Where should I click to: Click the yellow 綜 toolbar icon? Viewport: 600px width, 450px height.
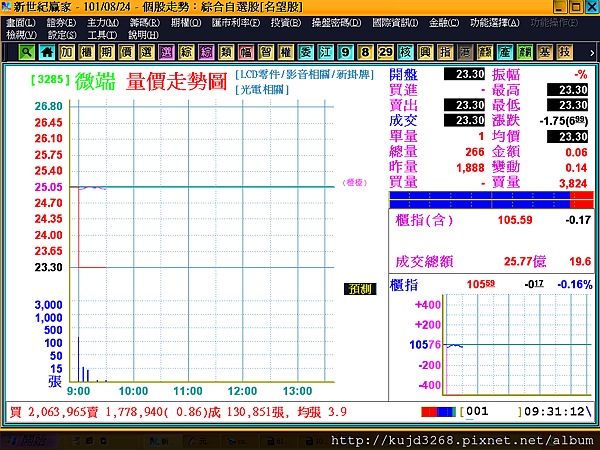[186, 52]
